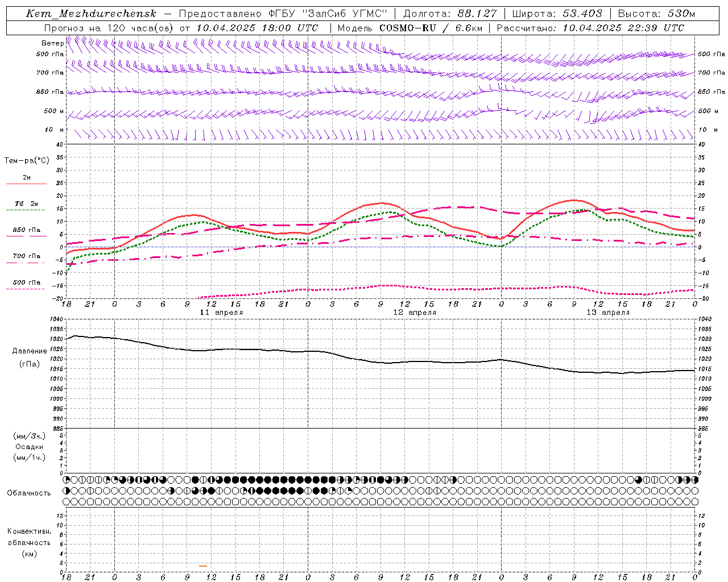Click the 'Долгота: 88.127' longitude value
Screen dimensions: 728x582
click(450, 14)
